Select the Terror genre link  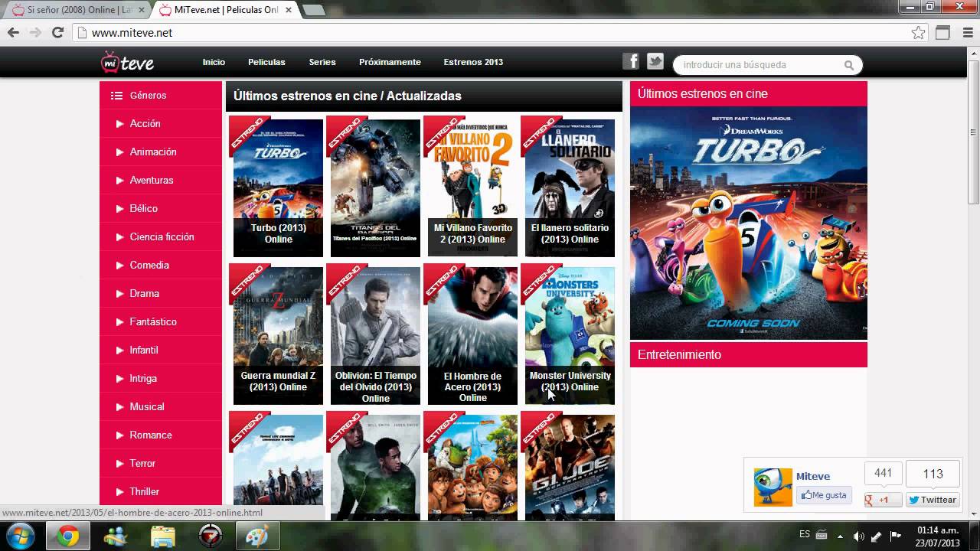pyautogui.click(x=142, y=463)
